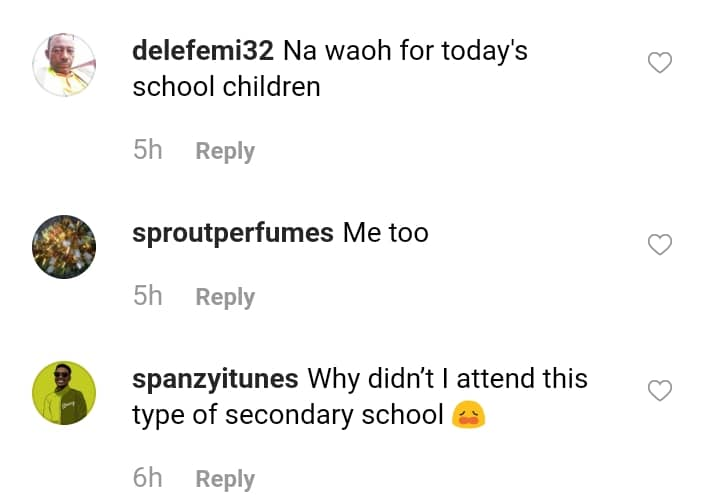Select the 'Me too' comment text
Viewport: 720px width, 499px height.
click(x=386, y=233)
